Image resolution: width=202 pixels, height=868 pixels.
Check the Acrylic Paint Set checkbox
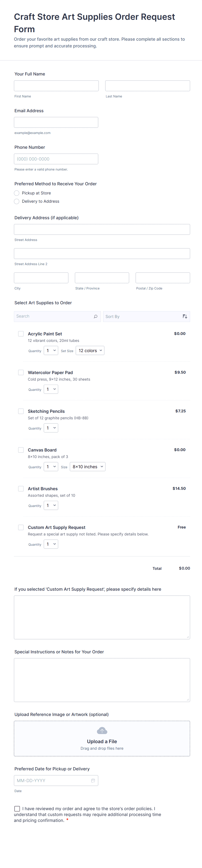[x=21, y=334]
